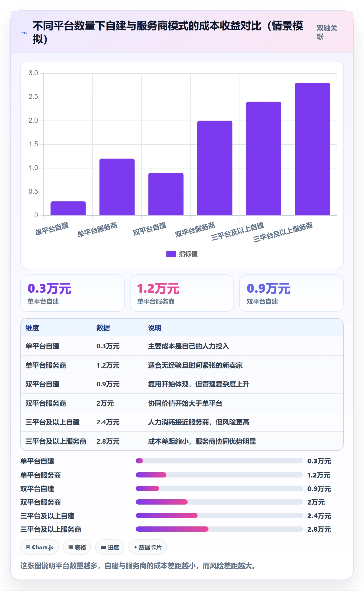Click the 数据 column header
364x591 pixels.
[x=103, y=328]
